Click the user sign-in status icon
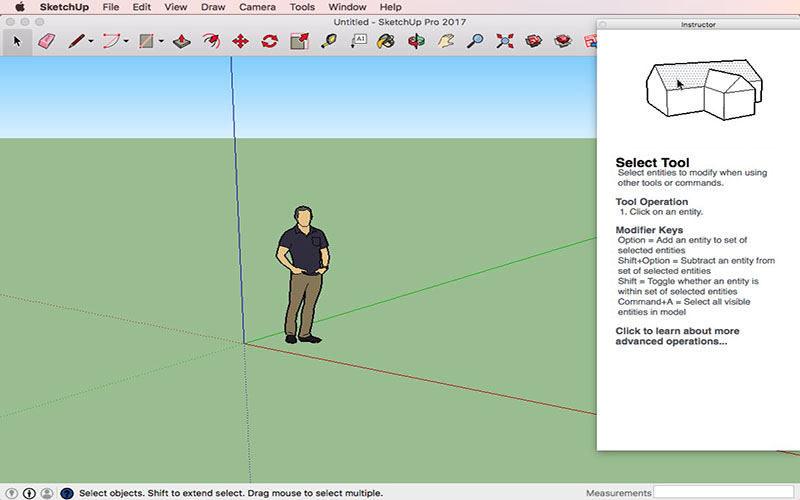Screen dimensions: 800x500 (47, 493)
